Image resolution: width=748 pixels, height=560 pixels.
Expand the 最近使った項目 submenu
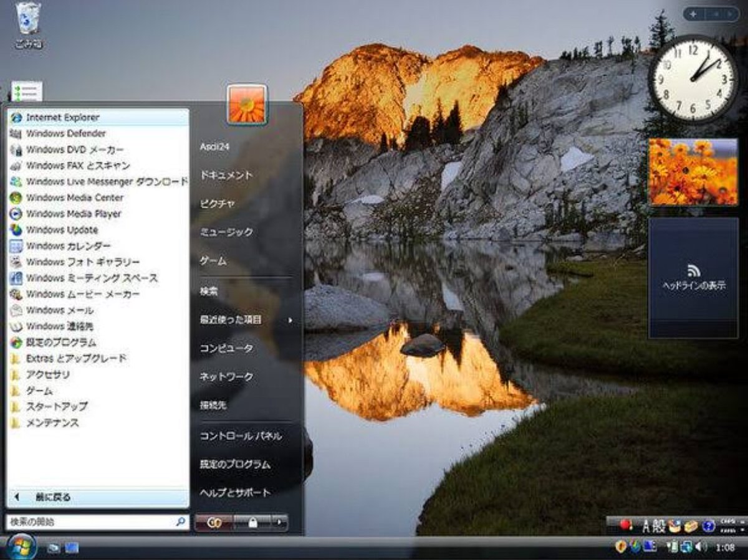click(246, 320)
